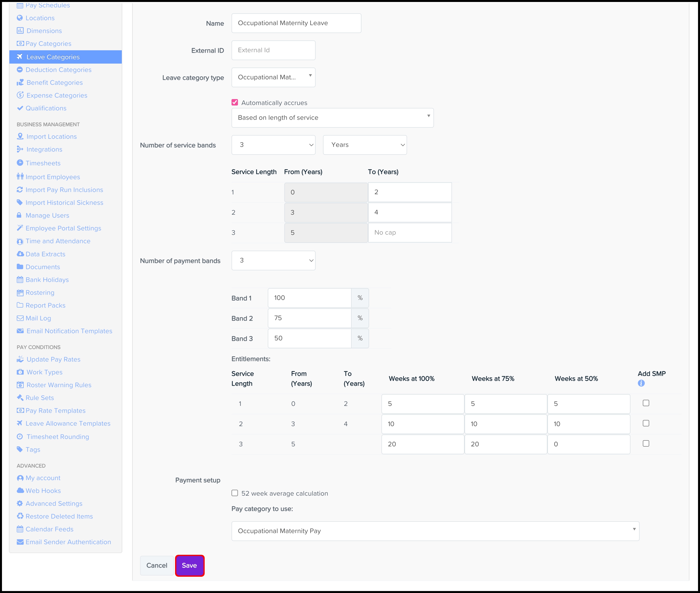Click the Cancel button
Viewport: 700px width, 593px height.
[x=157, y=565]
